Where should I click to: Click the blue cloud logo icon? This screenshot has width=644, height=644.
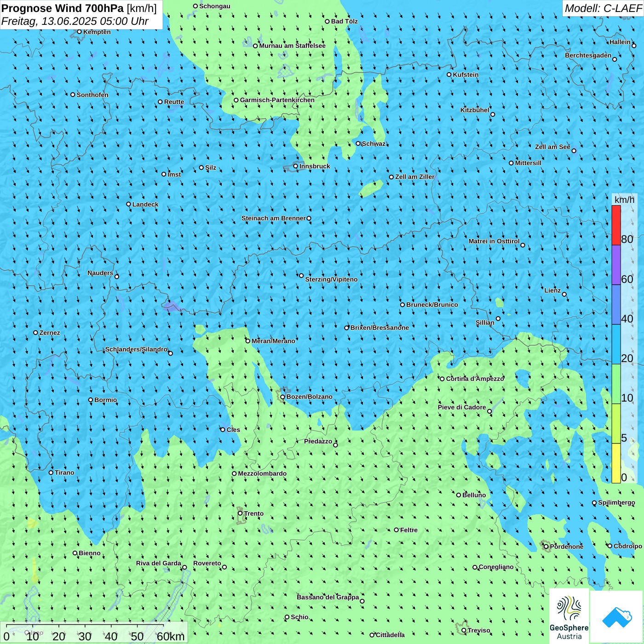(616, 617)
